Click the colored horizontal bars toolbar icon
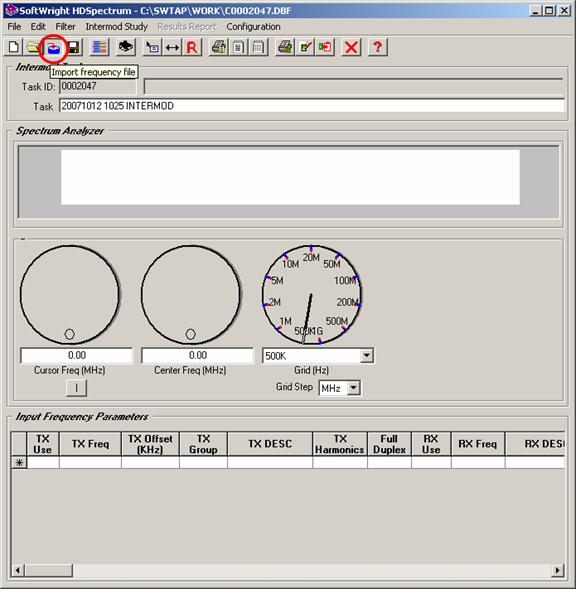The image size is (576, 589). tap(100, 47)
